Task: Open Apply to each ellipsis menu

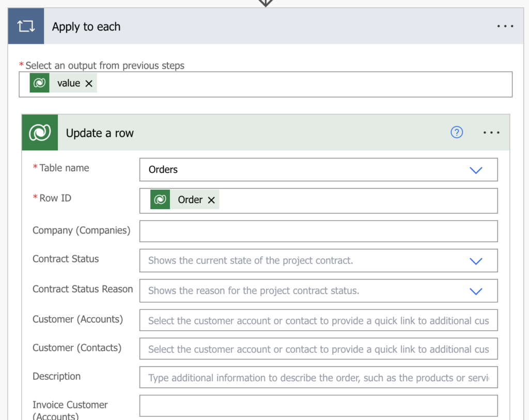Action: point(505,26)
